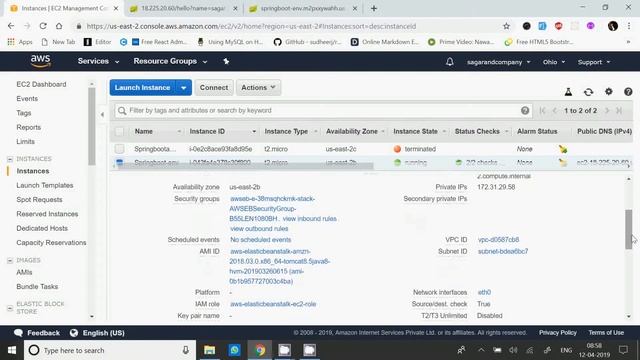The height and width of the screenshot is (360, 640).
Task: Collapse the IMAGES sidebar section
Action: tap(10, 260)
